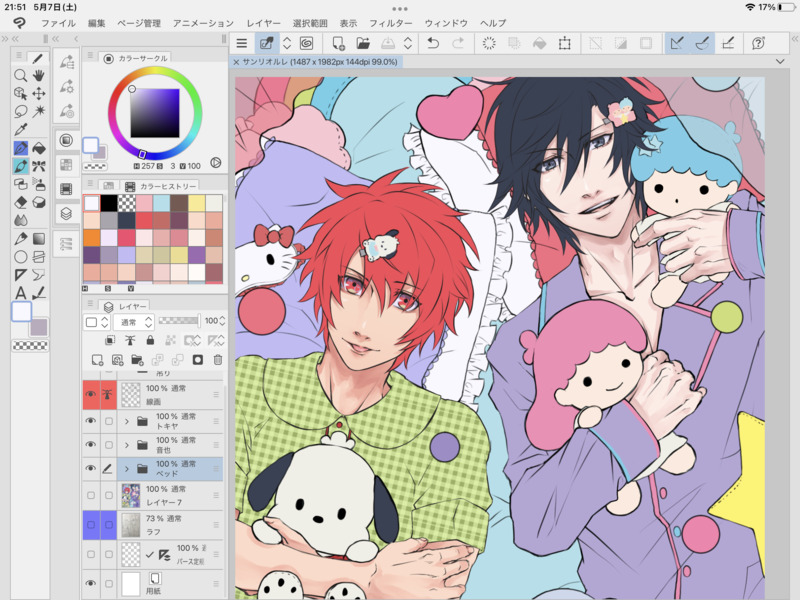
Task: Open the hamburger menu in command bar
Action: (x=242, y=43)
